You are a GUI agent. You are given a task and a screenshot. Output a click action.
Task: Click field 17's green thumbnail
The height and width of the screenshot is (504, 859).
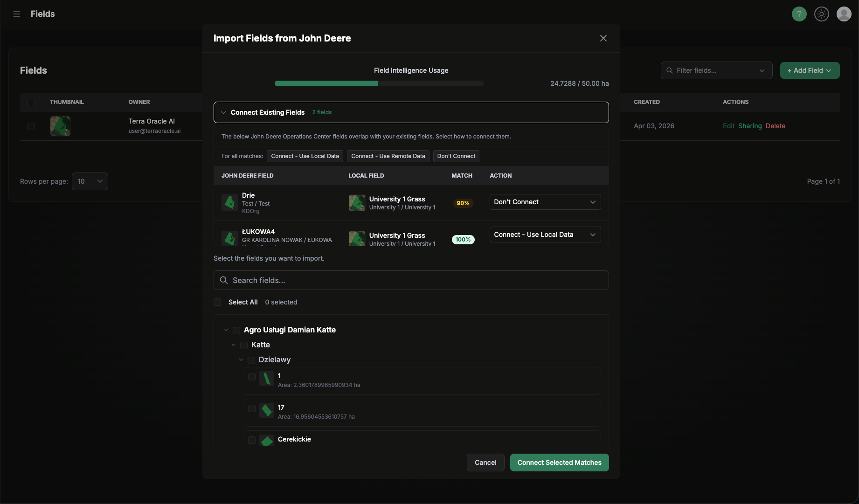[x=266, y=411]
